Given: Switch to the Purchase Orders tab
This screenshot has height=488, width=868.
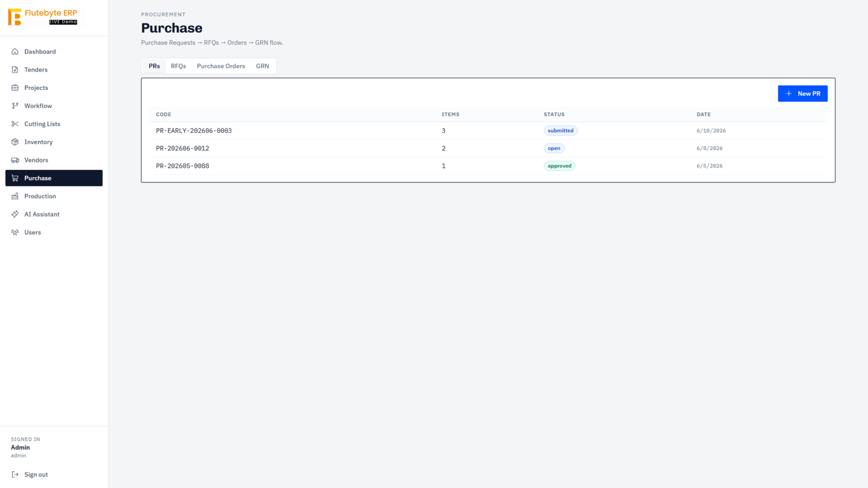Looking at the screenshot, I should 221,66.
